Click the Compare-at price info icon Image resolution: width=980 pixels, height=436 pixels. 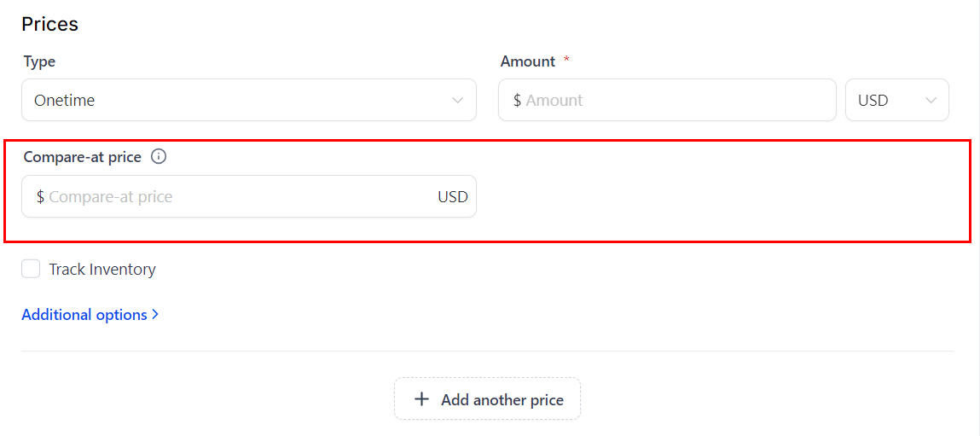159,157
